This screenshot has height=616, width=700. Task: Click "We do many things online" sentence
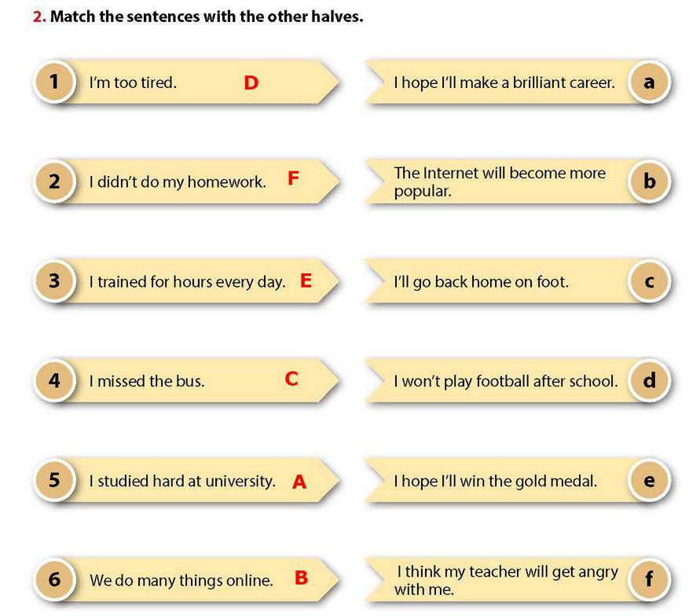(x=181, y=581)
